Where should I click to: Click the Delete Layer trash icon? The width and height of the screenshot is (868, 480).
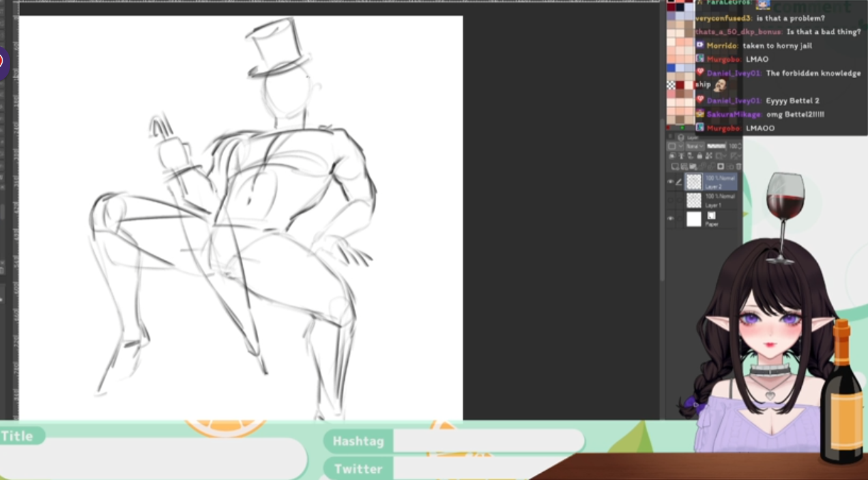click(738, 166)
